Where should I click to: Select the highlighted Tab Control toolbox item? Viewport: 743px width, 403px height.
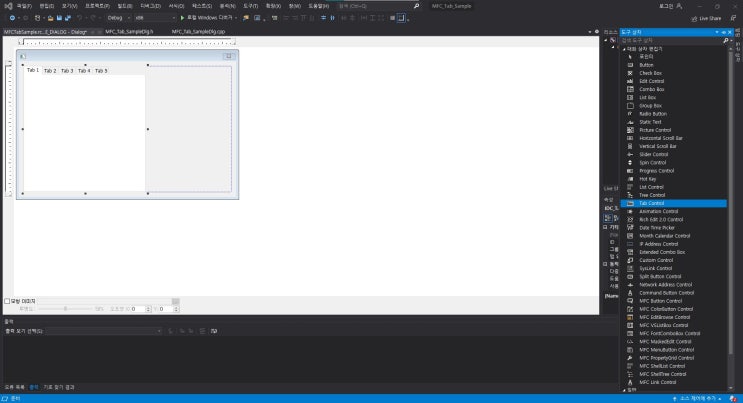coord(674,203)
